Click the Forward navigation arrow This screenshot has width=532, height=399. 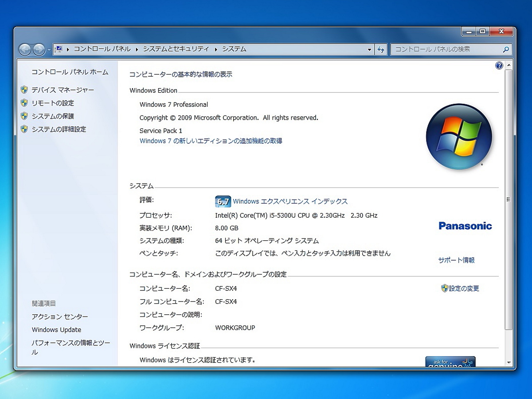pos(39,49)
